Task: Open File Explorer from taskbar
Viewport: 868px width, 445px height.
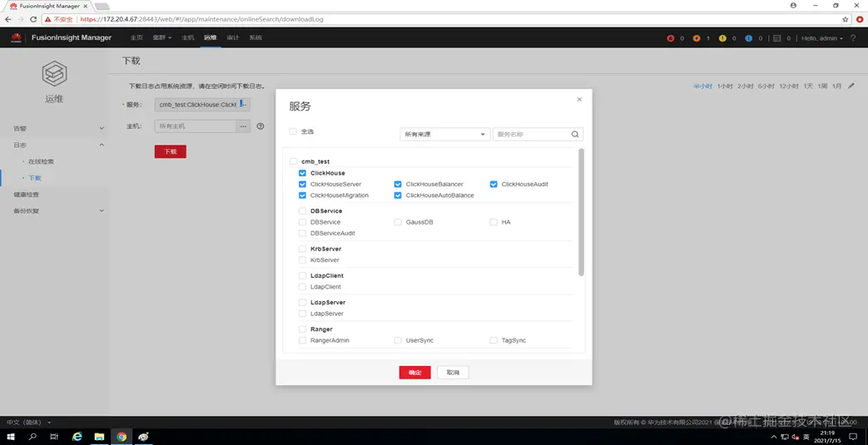Action: coord(99,437)
